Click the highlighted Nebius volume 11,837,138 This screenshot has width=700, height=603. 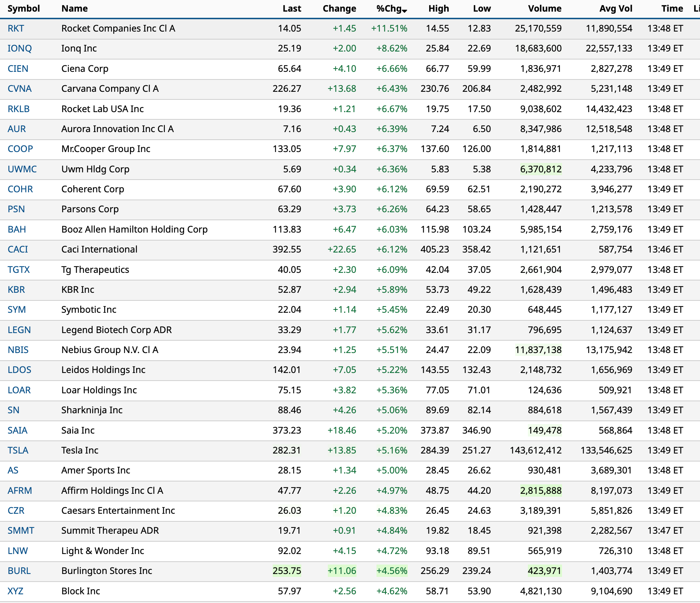(x=538, y=350)
